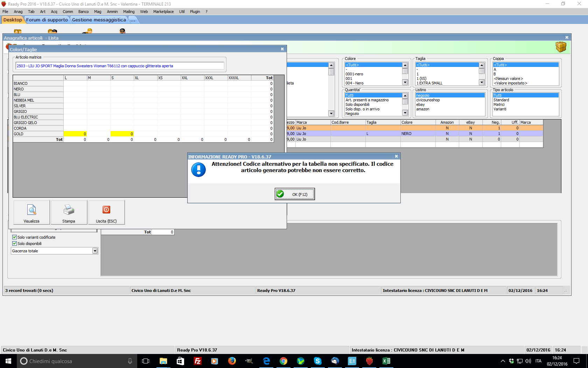The width and height of the screenshot is (588, 368).
Task: Open Thunderbird from the taskbar
Action: (335, 361)
